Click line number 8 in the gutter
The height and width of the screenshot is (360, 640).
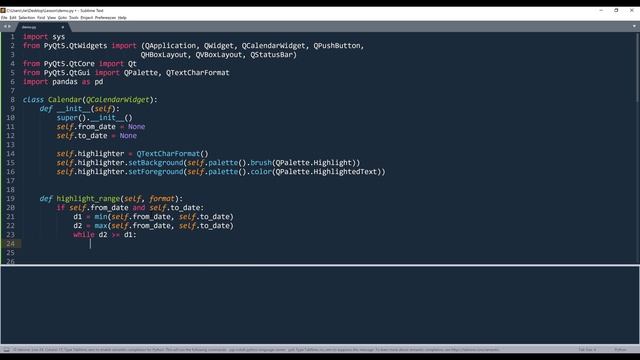(x=12, y=100)
